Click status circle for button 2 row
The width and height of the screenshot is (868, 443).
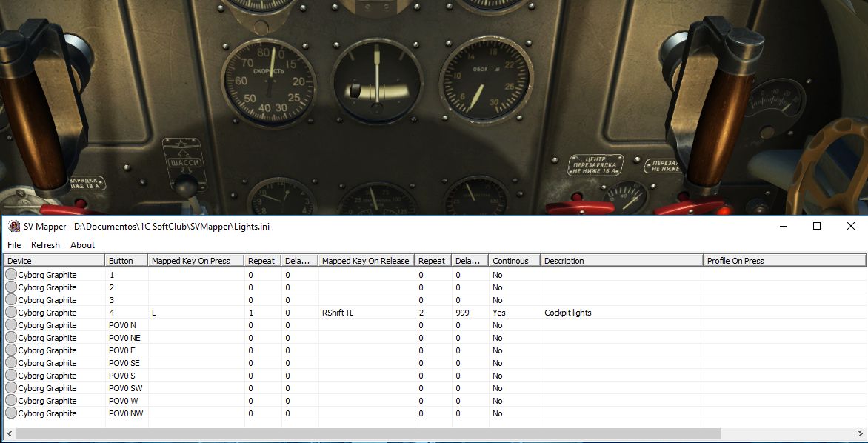[x=11, y=287]
